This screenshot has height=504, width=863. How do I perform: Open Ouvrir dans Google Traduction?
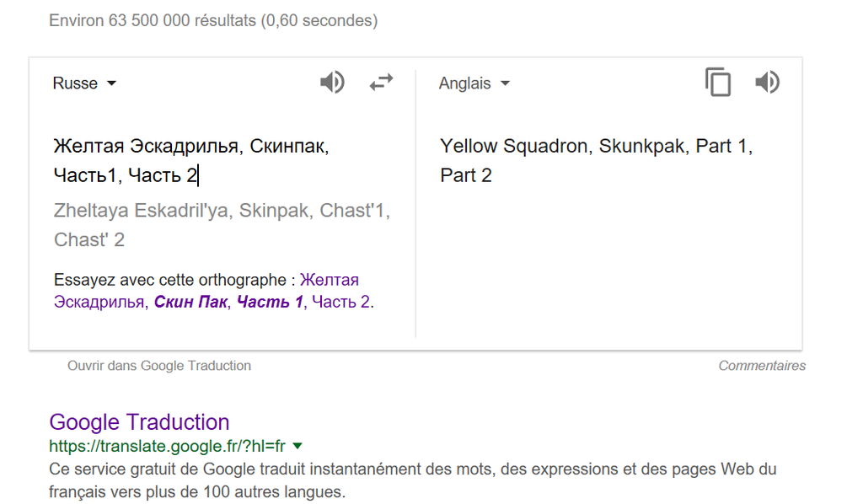(x=158, y=365)
